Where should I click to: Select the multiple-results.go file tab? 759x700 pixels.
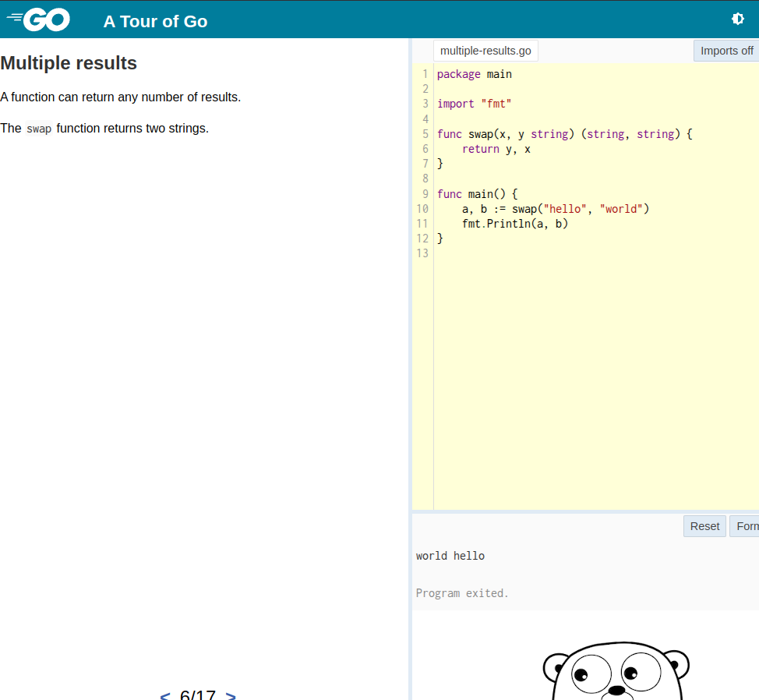(x=485, y=51)
